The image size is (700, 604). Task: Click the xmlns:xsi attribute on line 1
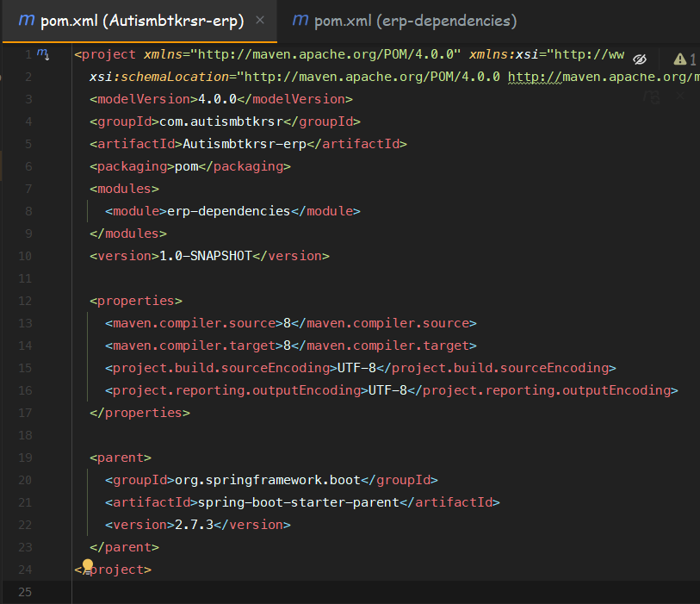click(504, 54)
